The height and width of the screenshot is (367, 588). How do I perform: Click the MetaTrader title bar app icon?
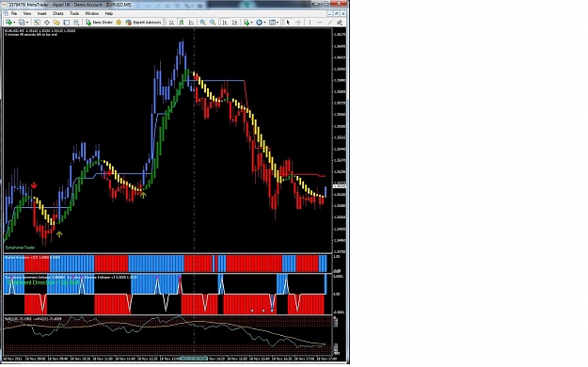pos(5,5)
